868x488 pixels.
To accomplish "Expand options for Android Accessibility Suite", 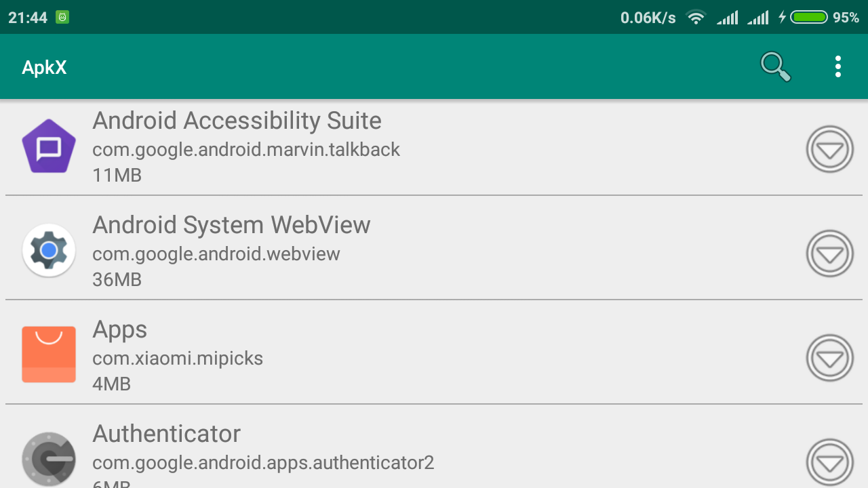I will [x=830, y=149].
